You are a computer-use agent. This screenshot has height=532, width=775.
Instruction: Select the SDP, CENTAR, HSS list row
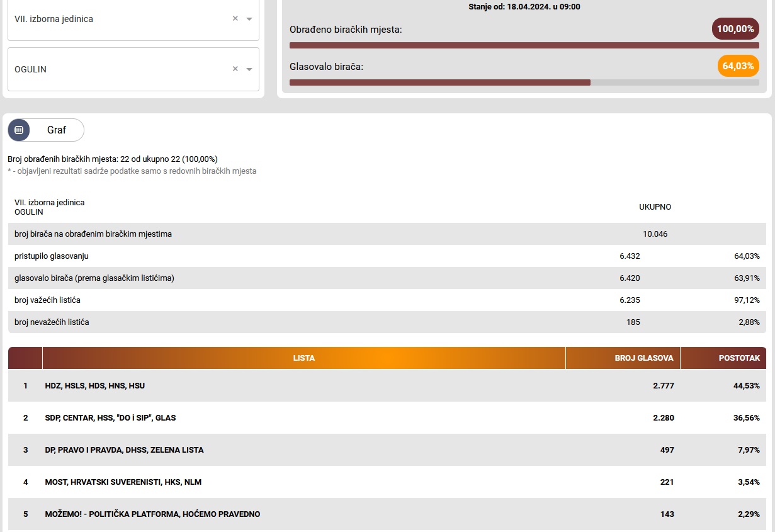coord(110,418)
